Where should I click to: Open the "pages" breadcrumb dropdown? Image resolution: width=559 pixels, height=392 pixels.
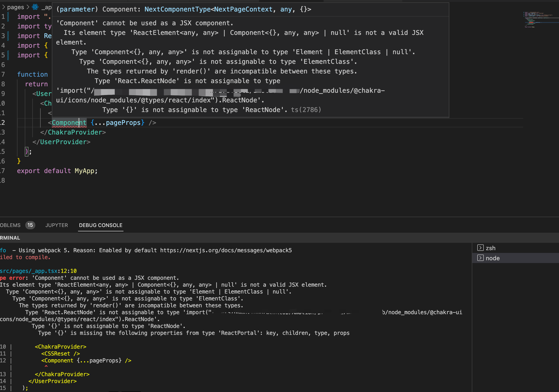(x=15, y=7)
